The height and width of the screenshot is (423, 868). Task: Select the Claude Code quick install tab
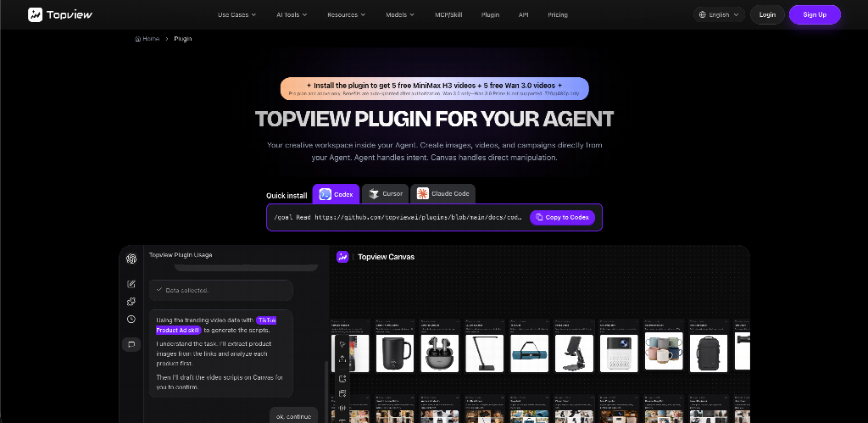(442, 194)
